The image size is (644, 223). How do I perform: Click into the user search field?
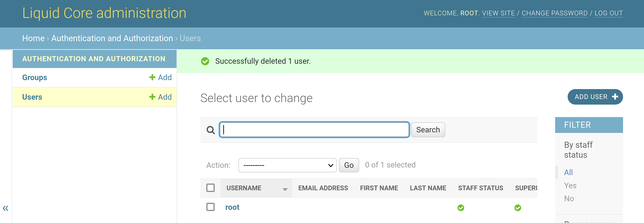[314, 130]
